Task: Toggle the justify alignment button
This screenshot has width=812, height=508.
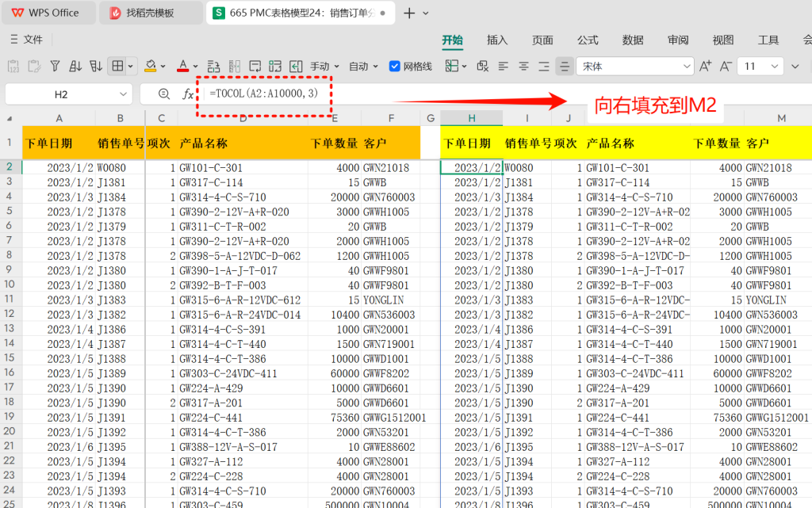Action: (565, 67)
